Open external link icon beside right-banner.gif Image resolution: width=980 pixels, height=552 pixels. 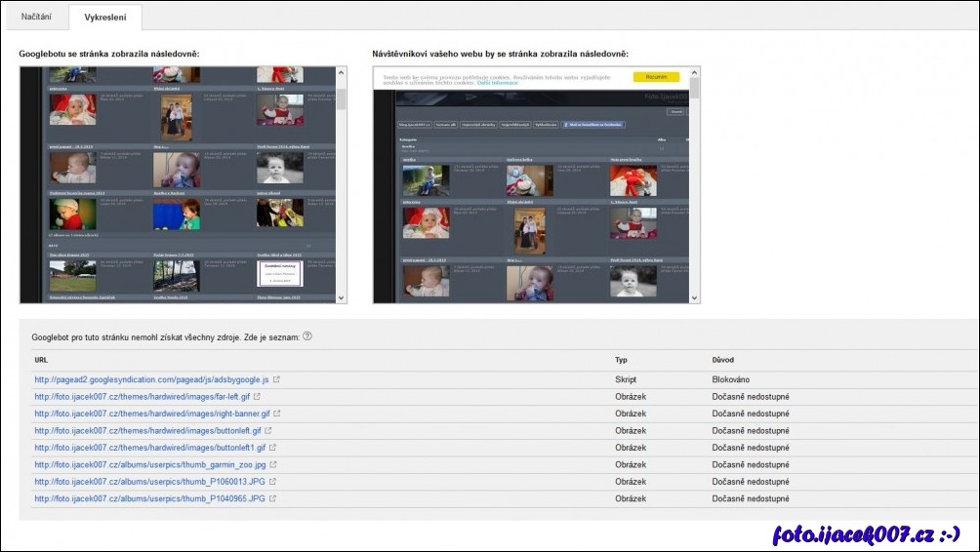(x=277, y=414)
